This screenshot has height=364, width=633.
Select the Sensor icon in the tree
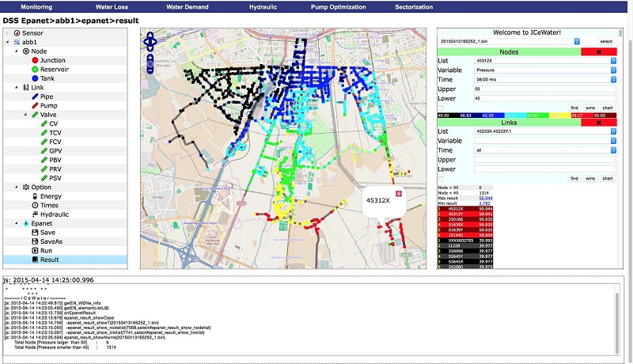point(17,33)
